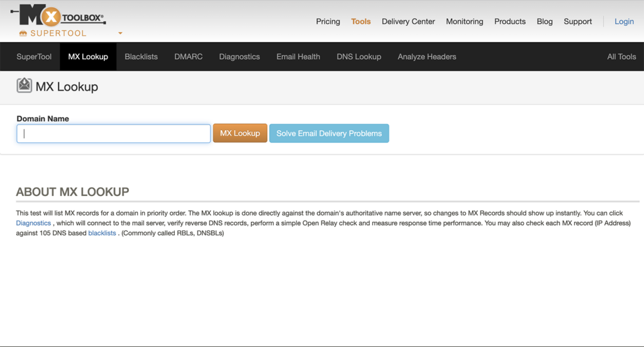Open the DMARC tab

pos(188,57)
